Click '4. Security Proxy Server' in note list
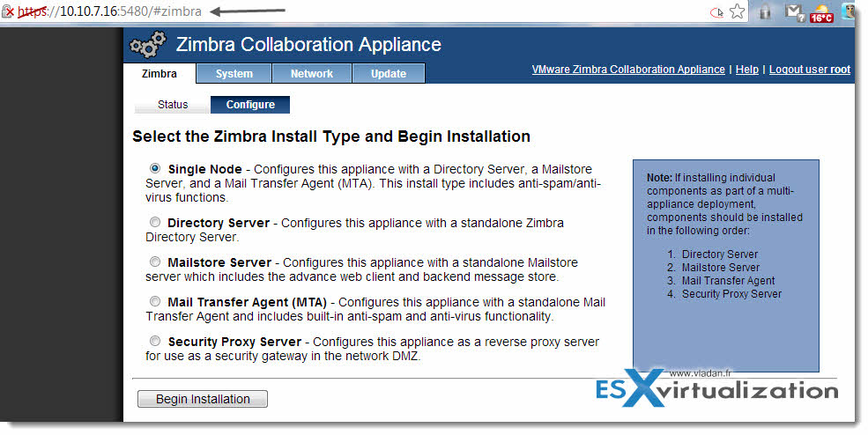The height and width of the screenshot is (435, 868). click(724, 294)
